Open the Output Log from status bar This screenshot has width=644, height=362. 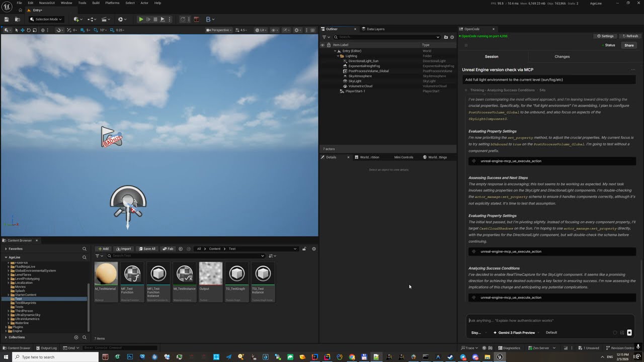pyautogui.click(x=46, y=348)
